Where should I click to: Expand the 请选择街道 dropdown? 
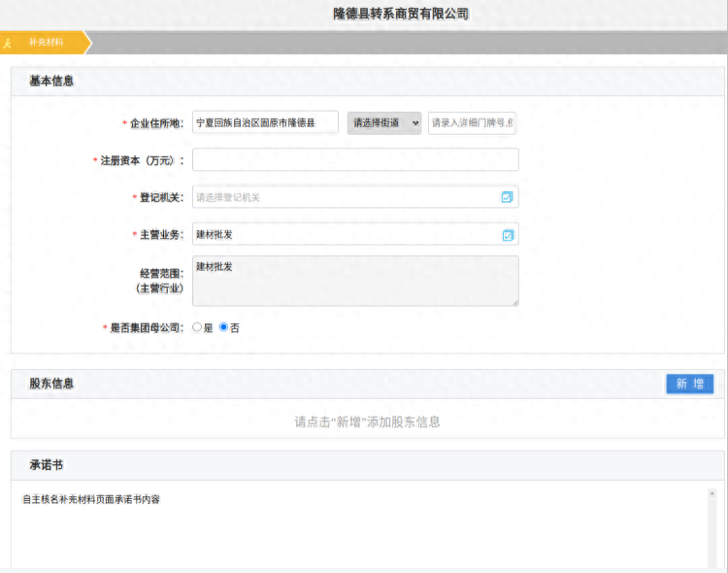point(384,122)
